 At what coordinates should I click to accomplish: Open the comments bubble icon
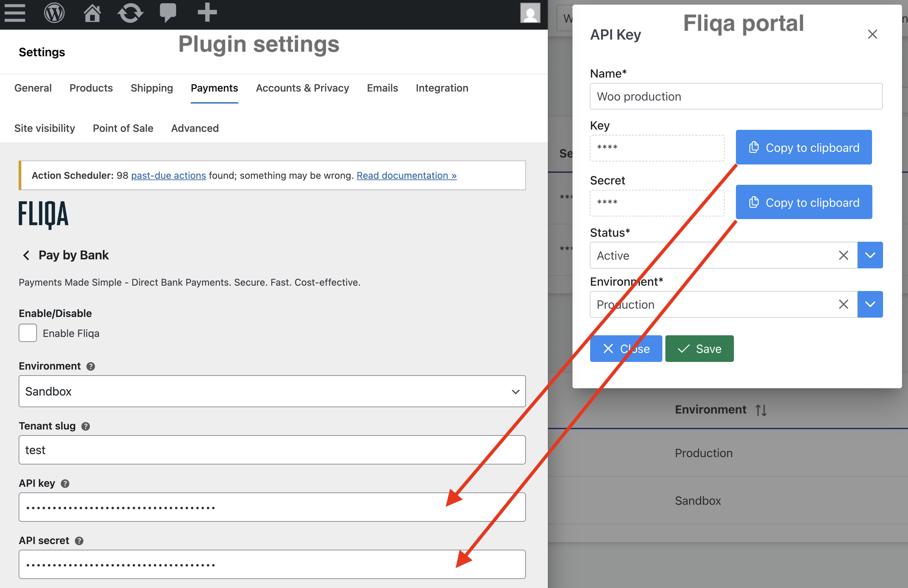pos(168,13)
